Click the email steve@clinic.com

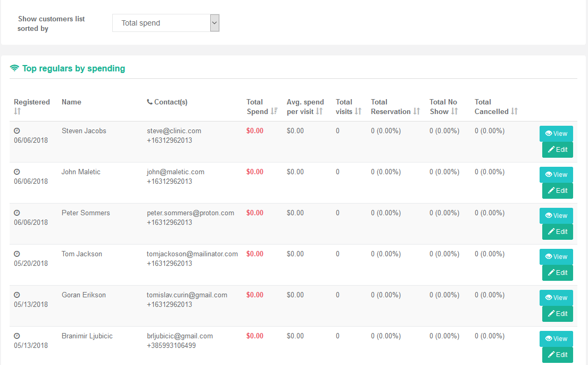click(174, 131)
